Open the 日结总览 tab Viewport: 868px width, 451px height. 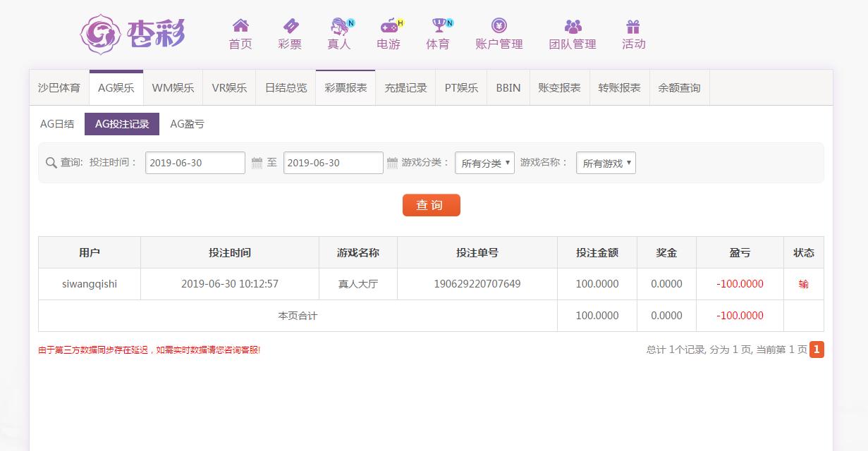(286, 88)
